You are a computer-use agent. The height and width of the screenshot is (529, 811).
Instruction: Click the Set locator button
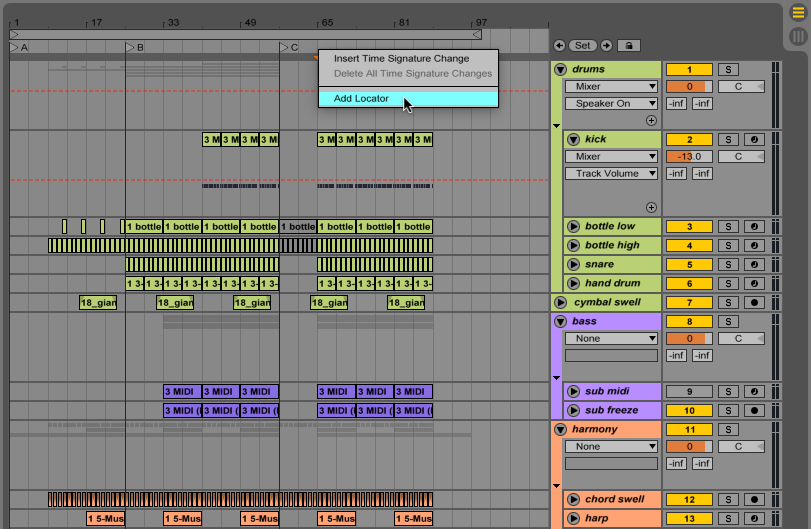pos(582,46)
